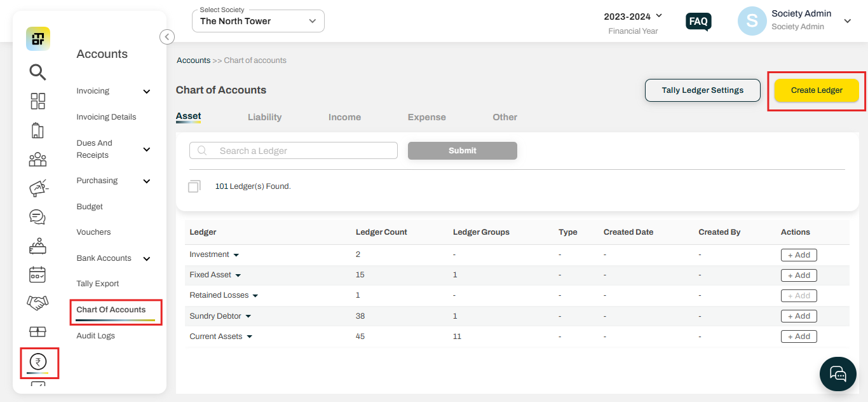Expand the Dues And Receipts submenu
The height and width of the screenshot is (402, 868).
(x=147, y=149)
